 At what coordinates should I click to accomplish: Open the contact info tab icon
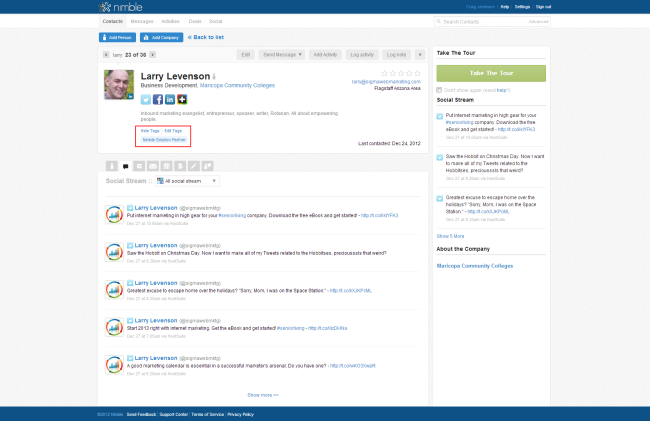tap(112, 166)
